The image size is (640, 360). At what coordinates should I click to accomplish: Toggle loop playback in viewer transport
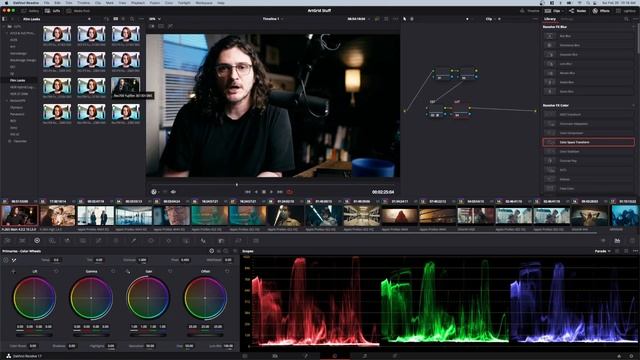(x=289, y=191)
